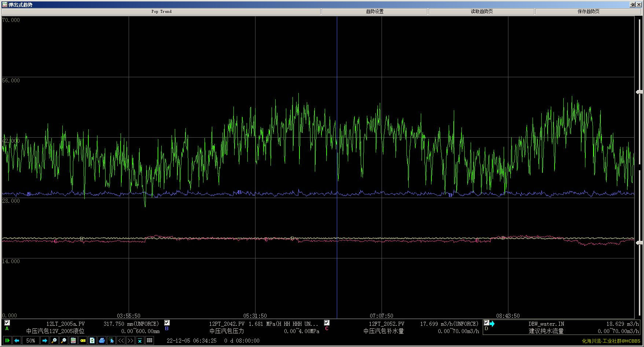Click the green play/pause trend icon

pos(7,340)
